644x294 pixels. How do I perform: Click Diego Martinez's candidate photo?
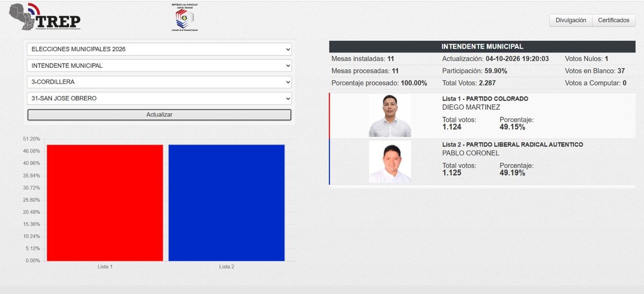[390, 116]
